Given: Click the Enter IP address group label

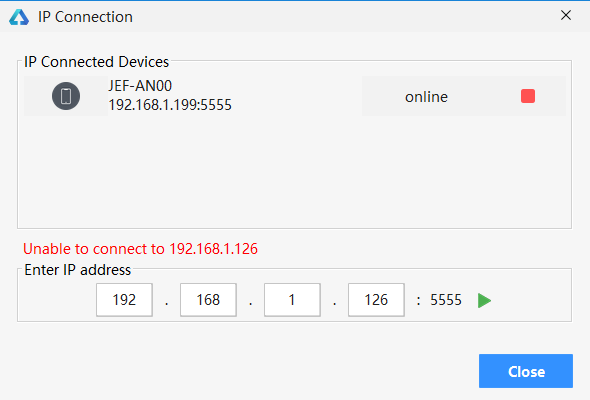Looking at the screenshot, I should (78, 270).
